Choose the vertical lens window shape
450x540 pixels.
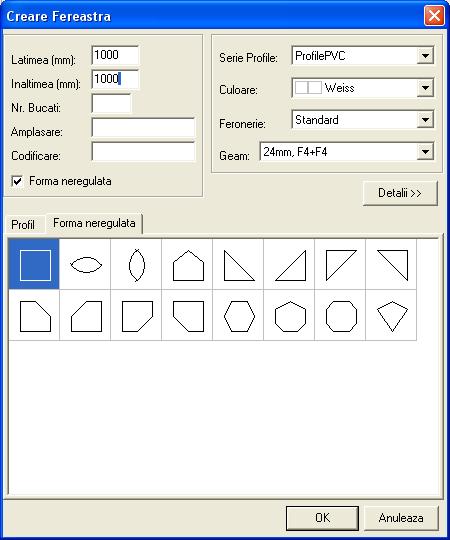click(136, 264)
